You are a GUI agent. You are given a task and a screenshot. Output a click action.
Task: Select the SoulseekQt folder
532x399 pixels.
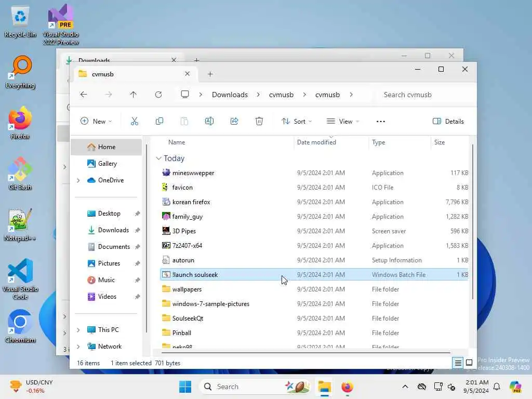click(314, 318)
